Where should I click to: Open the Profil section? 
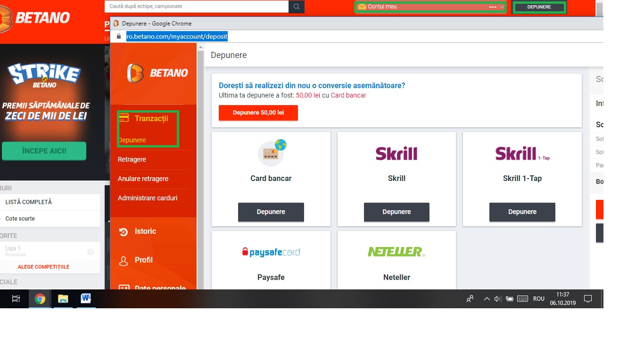144,260
